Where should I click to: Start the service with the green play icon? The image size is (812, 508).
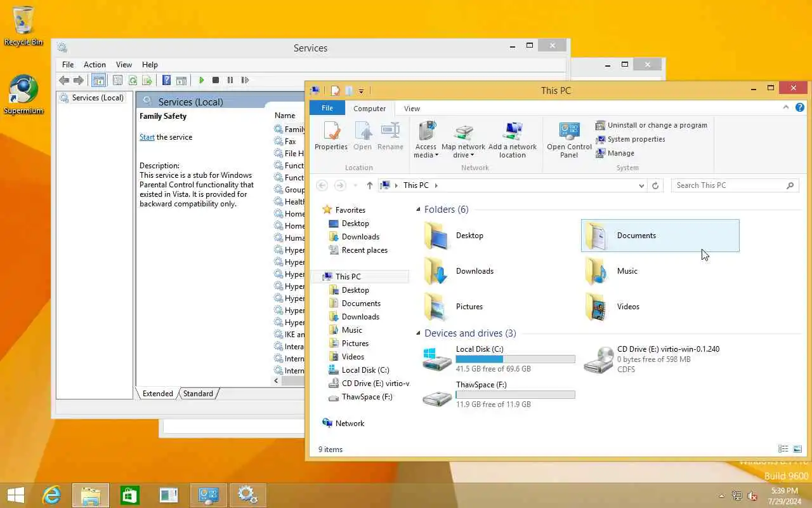202,80
